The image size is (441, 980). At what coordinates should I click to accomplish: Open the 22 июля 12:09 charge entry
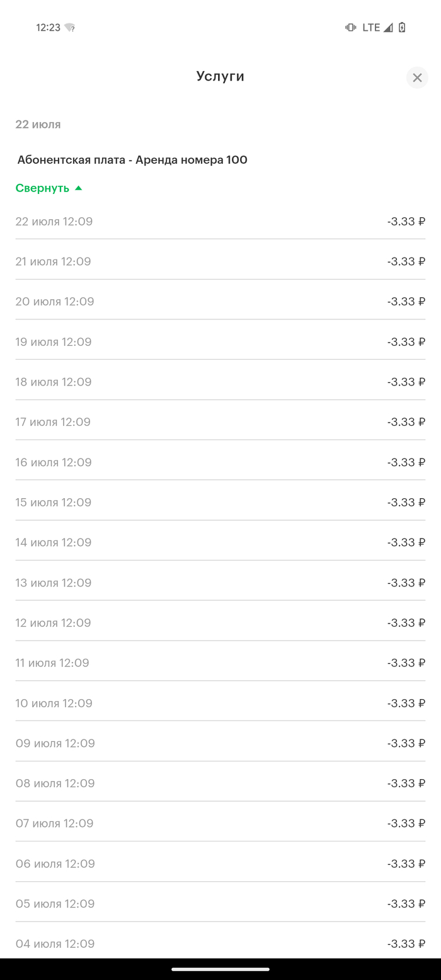pos(220,221)
